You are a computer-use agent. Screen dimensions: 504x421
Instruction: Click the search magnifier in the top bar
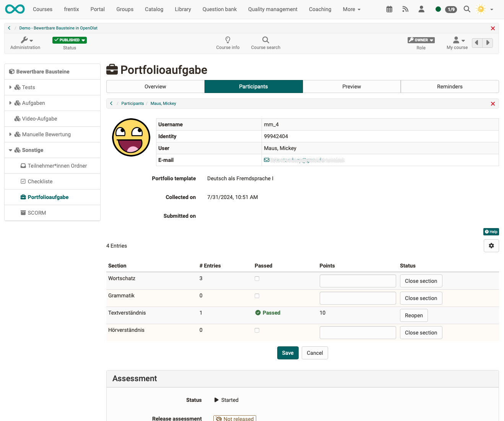point(467,9)
